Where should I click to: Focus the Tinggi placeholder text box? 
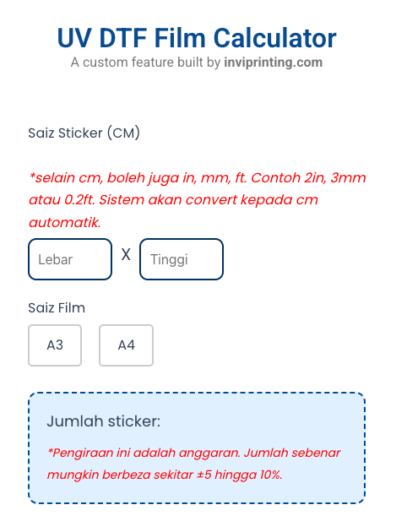tap(182, 259)
